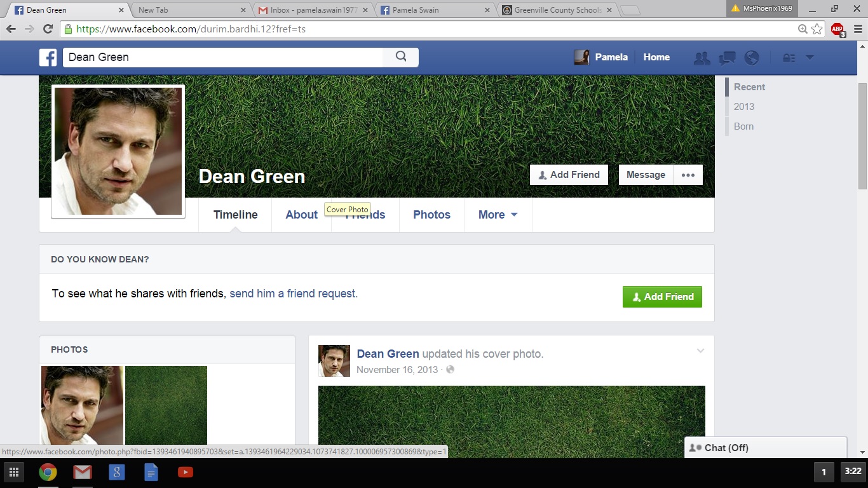Open Gmail from the shelf
Image resolution: width=868 pixels, height=488 pixels.
[82, 472]
